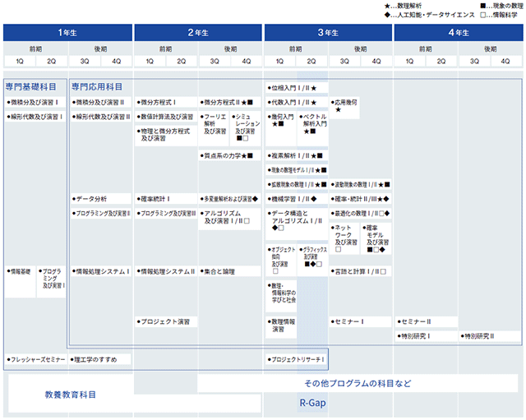The width and height of the screenshot is (526, 420).
Task: Select the データ分析 course cell
Action: tap(100, 199)
